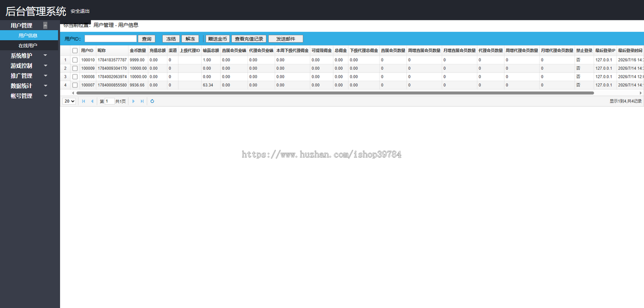This screenshot has width=644, height=308.
Task: Click the 禁止登录 column header
Action: [584, 50]
